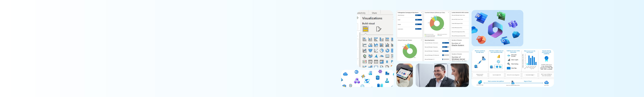Click the blue verified ribbon badge
644x97 pixels.
[x=547, y=59]
